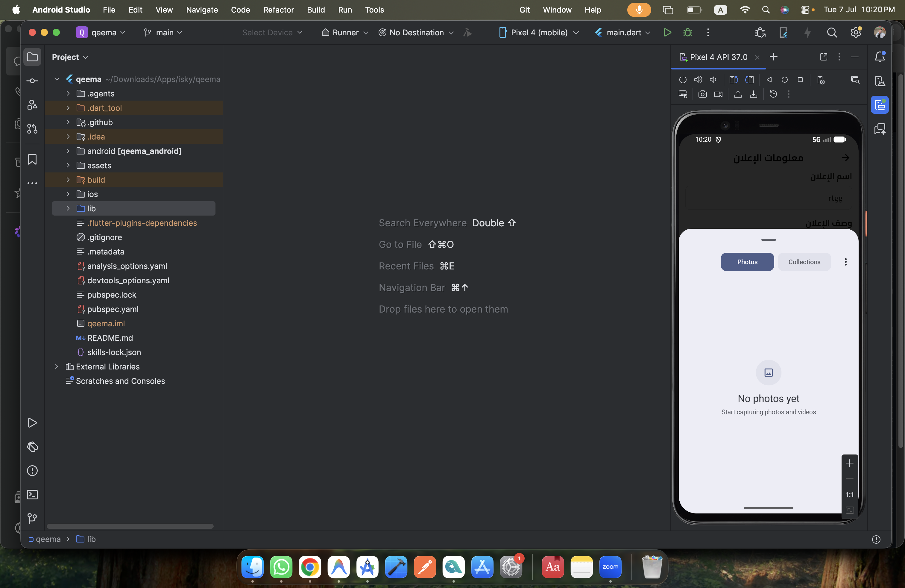Run main.dart with green play icon

coord(667,33)
